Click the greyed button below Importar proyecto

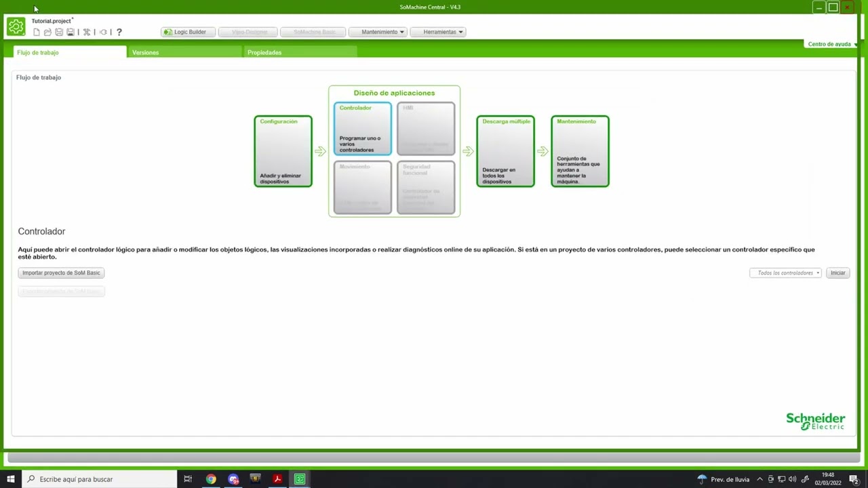click(61, 291)
